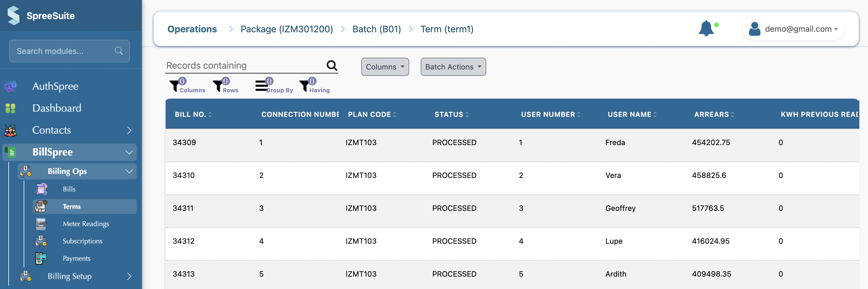This screenshot has height=289, width=868.
Task: Go to Operations breadcrumb
Action: pyautogui.click(x=192, y=29)
